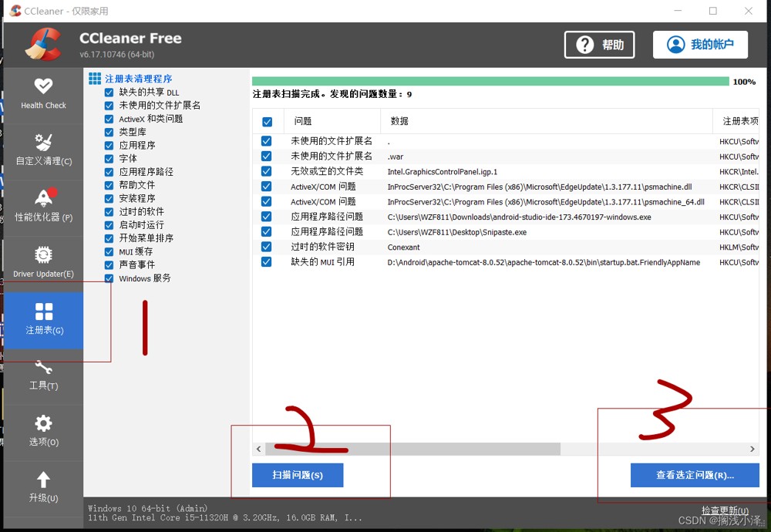Uncheck apache-tomcat startup.bat MUI result
The width and height of the screenshot is (771, 532).
[267, 262]
